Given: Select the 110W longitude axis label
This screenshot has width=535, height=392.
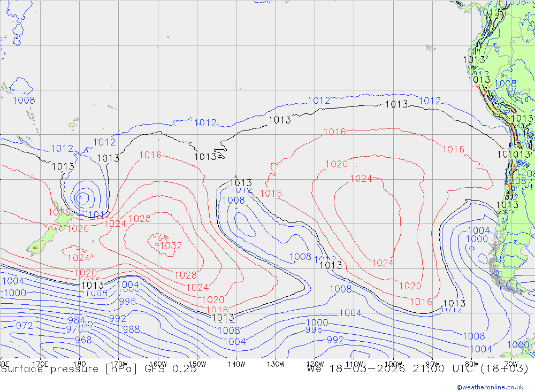Looking at the screenshot, I should (354, 364).
